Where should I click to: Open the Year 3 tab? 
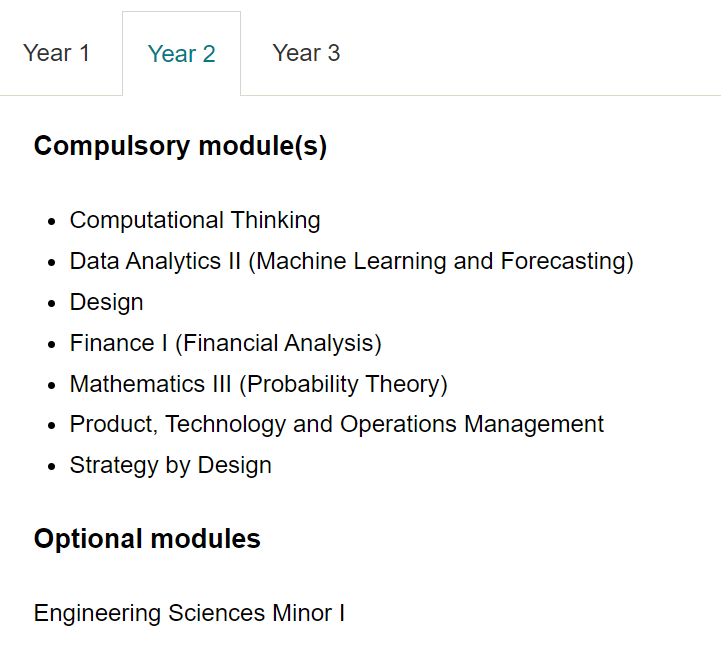tap(306, 53)
